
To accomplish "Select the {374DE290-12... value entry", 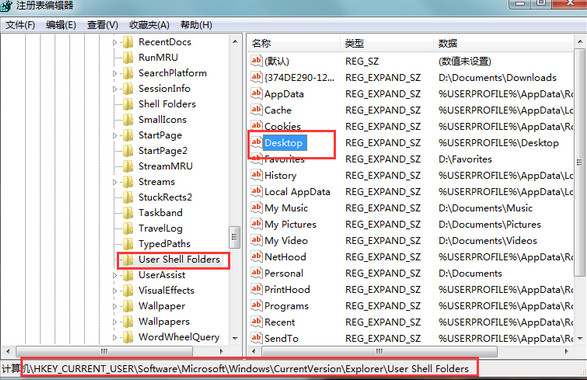I will click(299, 77).
